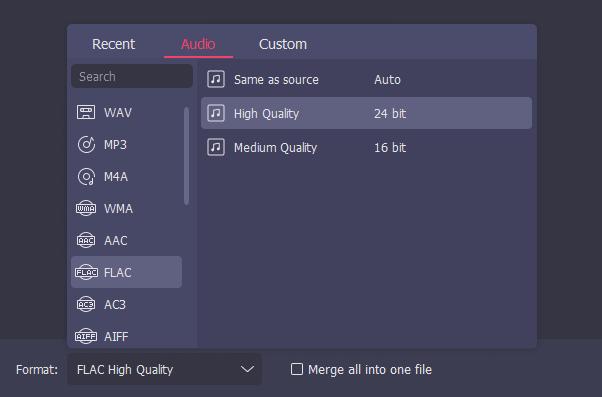The width and height of the screenshot is (602, 397).
Task: Click the Same as source music icon
Action: 216,79
